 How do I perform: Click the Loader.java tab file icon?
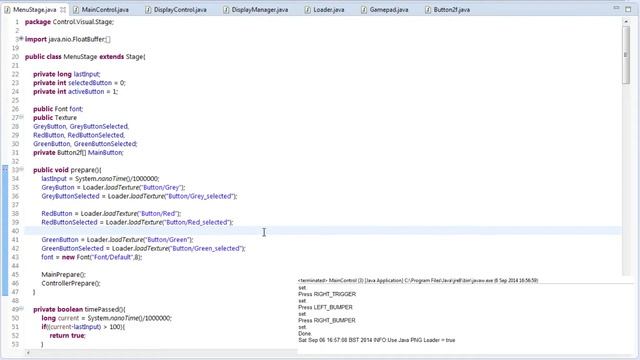click(x=307, y=9)
